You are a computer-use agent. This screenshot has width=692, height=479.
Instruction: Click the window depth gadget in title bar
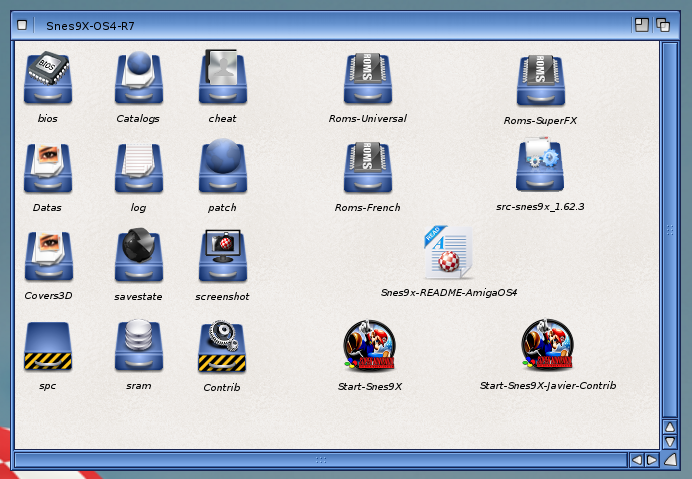point(662,25)
